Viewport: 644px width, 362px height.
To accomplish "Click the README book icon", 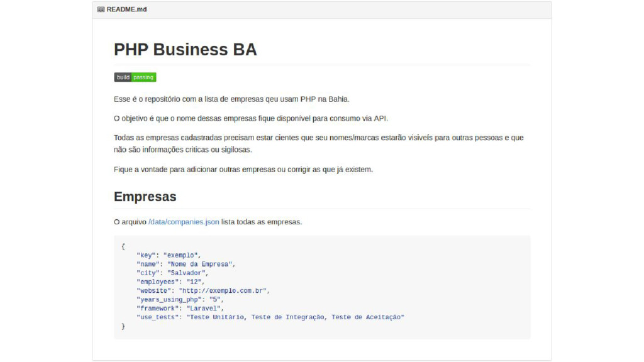I will click(x=101, y=10).
